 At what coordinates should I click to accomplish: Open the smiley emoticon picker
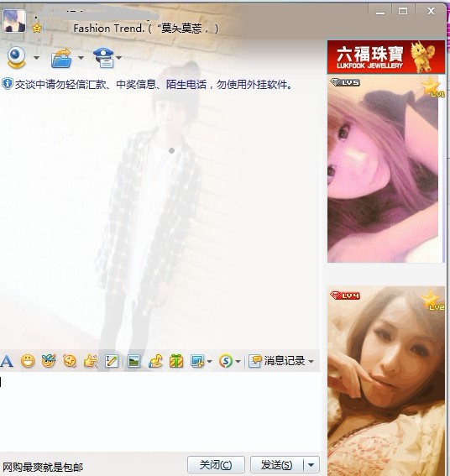28,361
